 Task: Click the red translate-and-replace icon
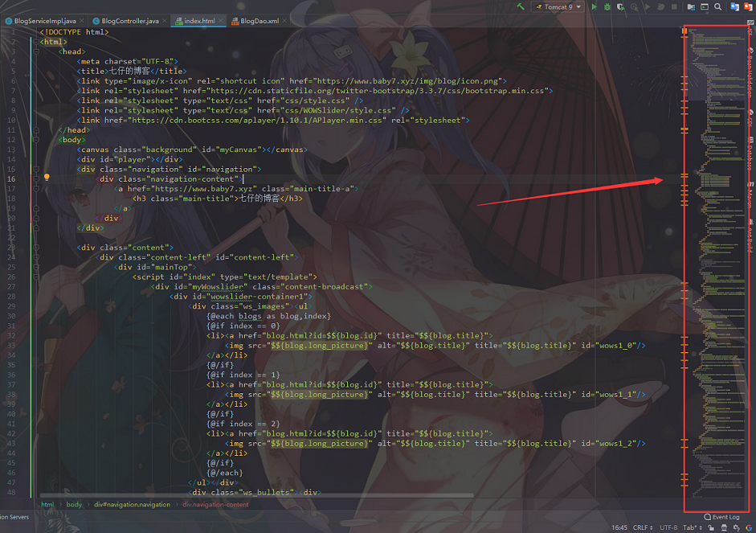pyautogui.click(x=748, y=6)
